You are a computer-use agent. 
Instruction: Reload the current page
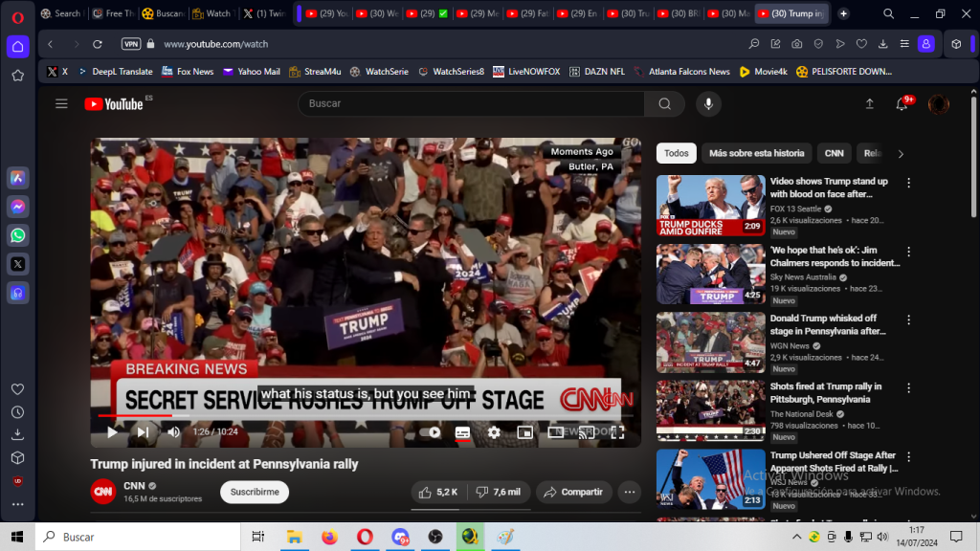click(x=98, y=44)
